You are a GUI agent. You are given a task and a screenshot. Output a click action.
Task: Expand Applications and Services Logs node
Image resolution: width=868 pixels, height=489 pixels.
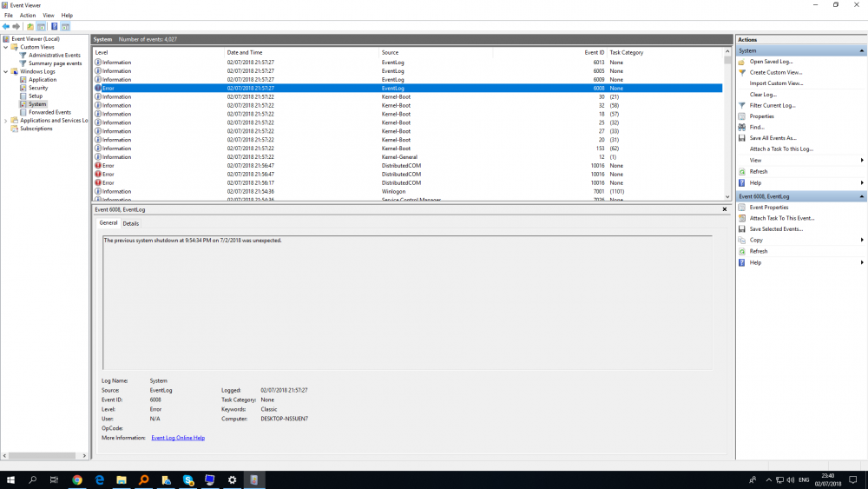[6, 120]
